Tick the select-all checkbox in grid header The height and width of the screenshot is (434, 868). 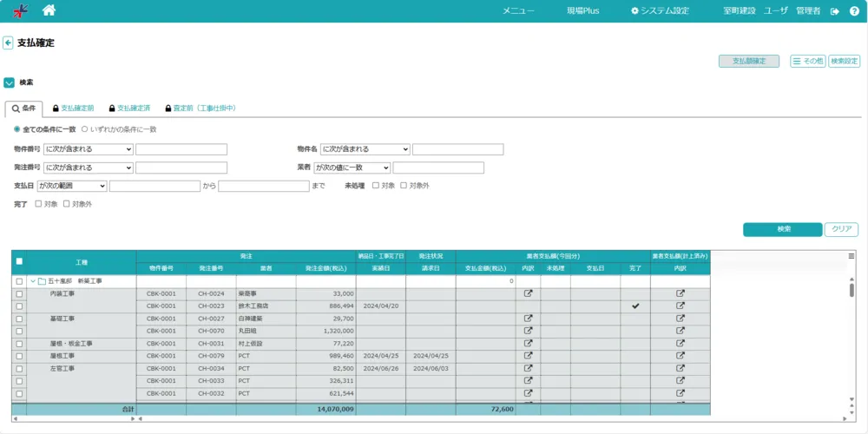click(x=19, y=261)
